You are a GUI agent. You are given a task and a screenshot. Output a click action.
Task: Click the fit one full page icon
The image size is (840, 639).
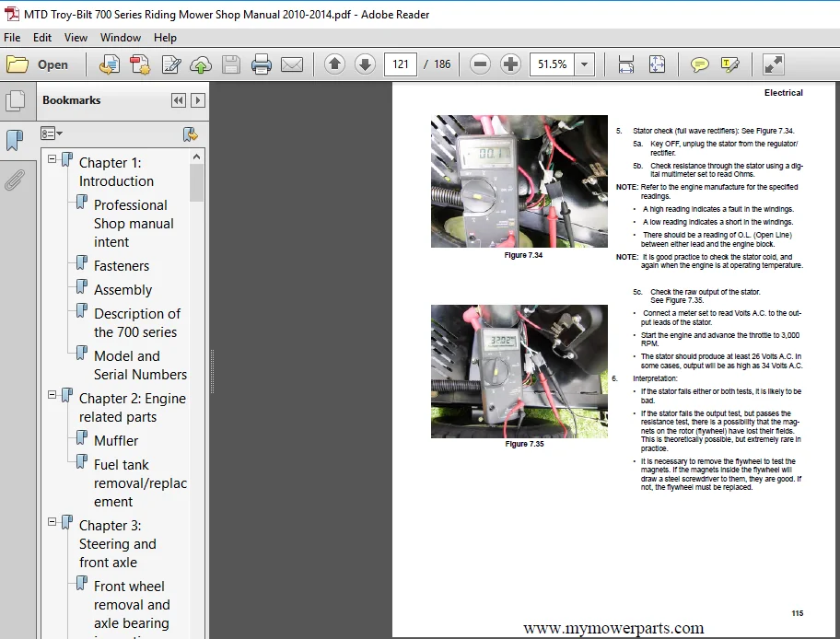click(x=657, y=64)
